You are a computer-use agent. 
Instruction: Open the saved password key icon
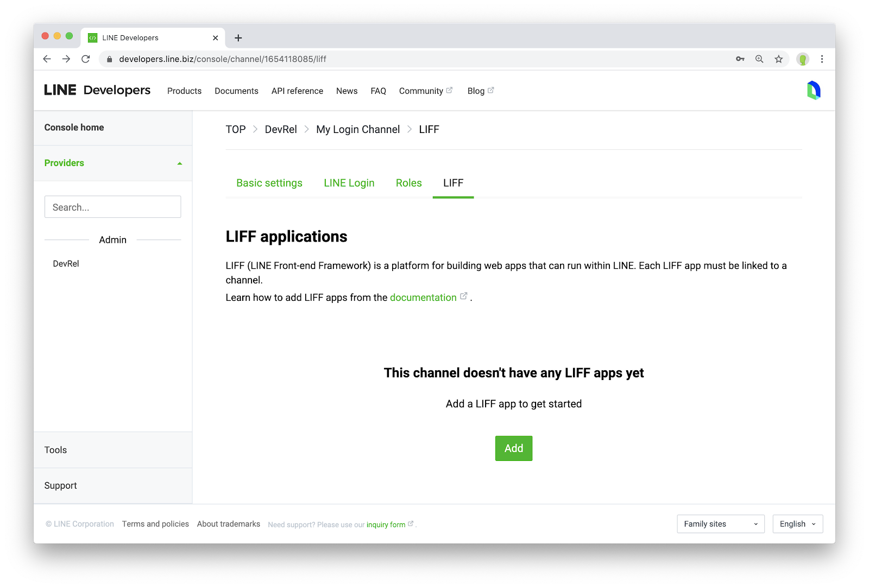pyautogui.click(x=740, y=59)
